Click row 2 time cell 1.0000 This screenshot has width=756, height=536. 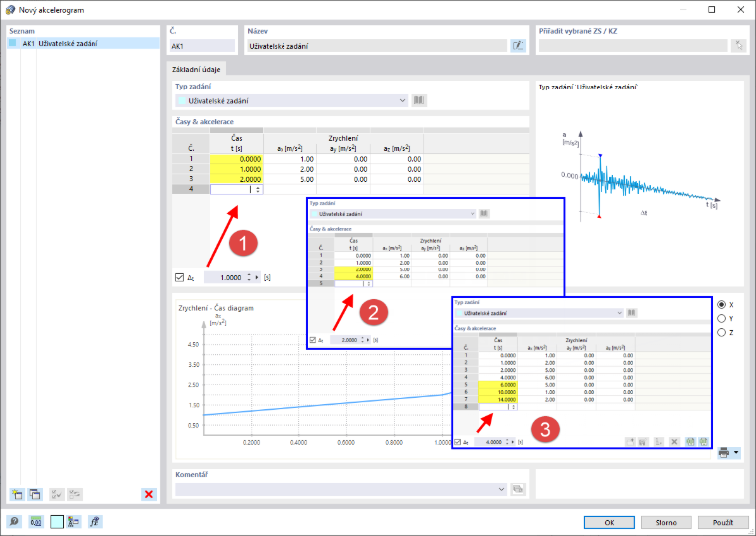click(237, 169)
